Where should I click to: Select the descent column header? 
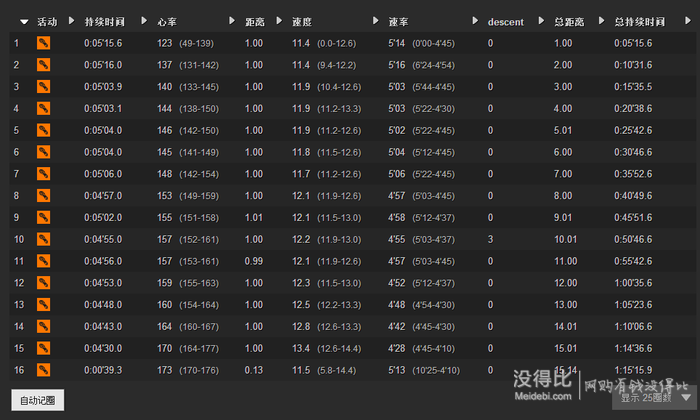coord(505,22)
